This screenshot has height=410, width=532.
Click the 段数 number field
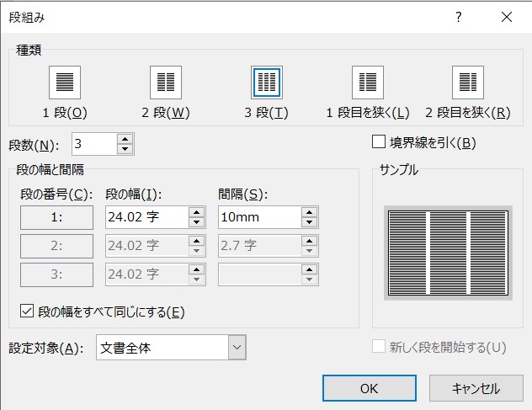tap(94, 144)
